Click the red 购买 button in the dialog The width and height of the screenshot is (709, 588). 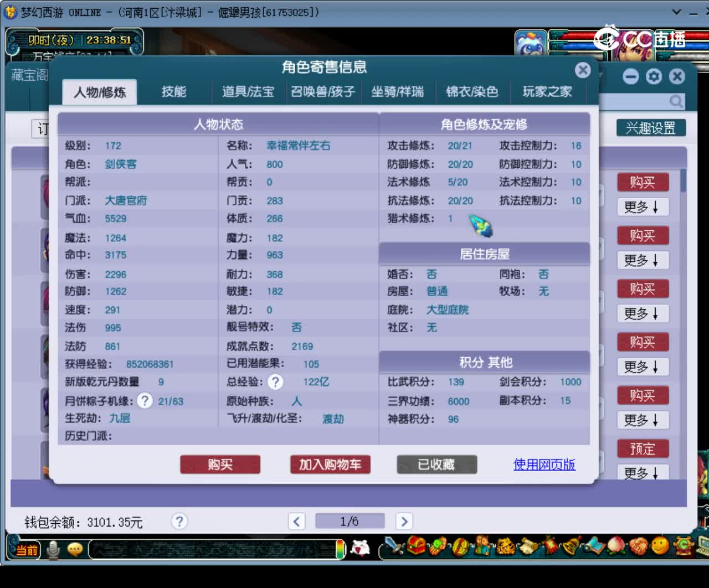click(x=220, y=465)
